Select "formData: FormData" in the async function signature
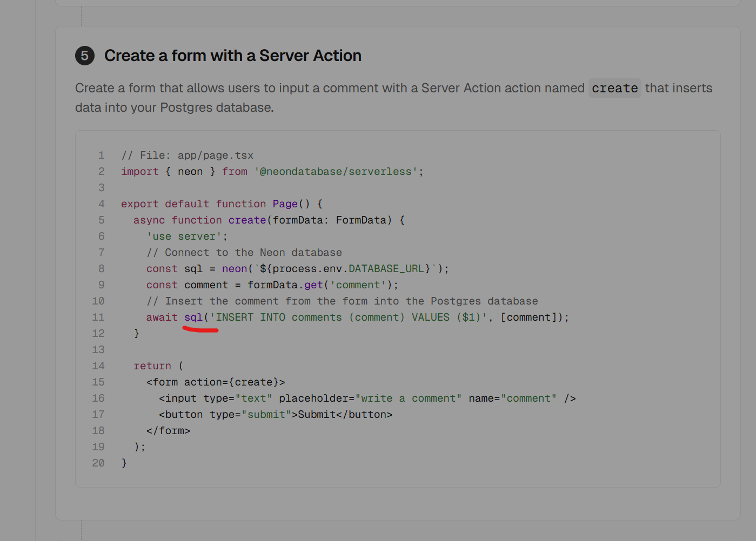This screenshot has height=541, width=756. click(330, 220)
